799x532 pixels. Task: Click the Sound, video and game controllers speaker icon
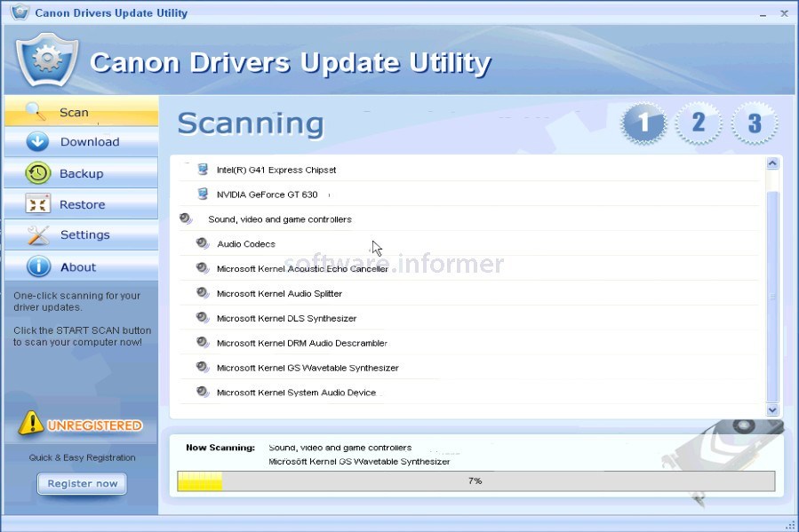186,218
